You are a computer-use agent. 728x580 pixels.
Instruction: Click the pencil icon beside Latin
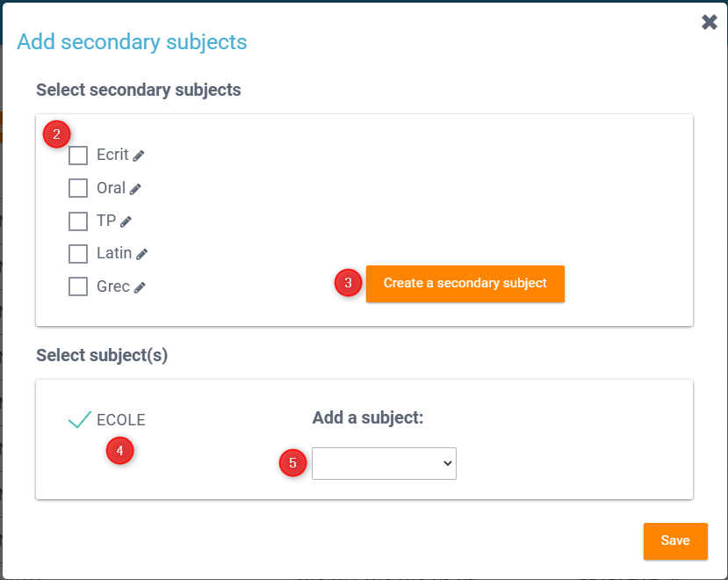(142, 254)
